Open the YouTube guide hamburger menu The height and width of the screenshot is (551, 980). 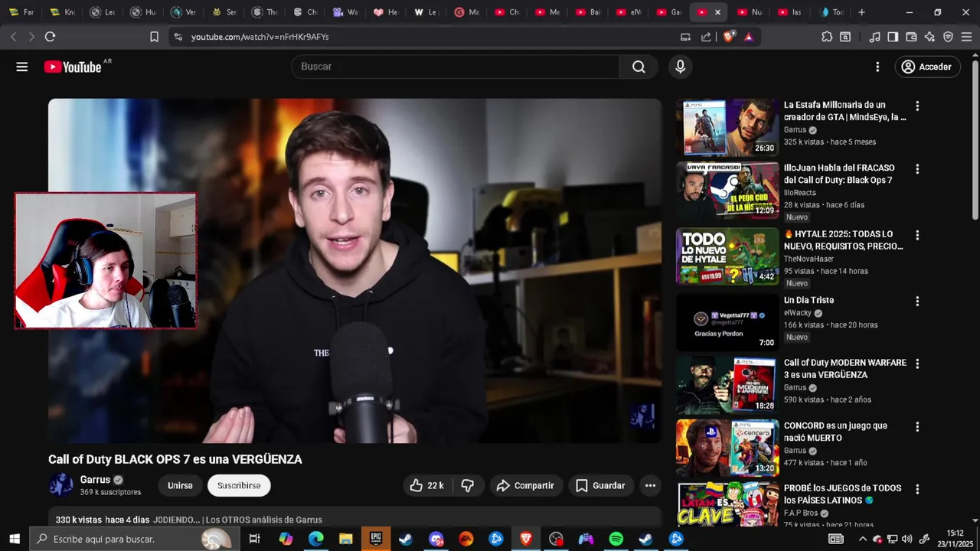(22, 67)
